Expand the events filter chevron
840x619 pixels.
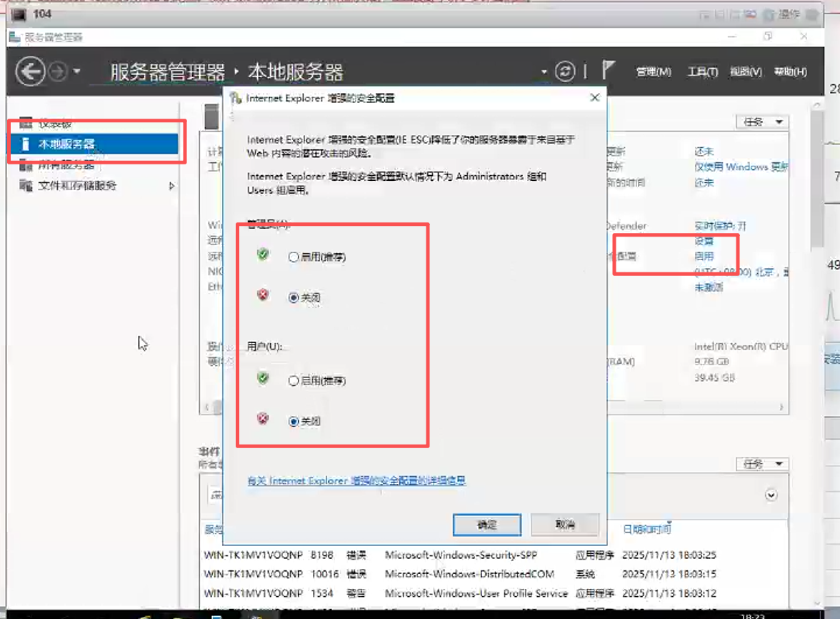click(770, 495)
